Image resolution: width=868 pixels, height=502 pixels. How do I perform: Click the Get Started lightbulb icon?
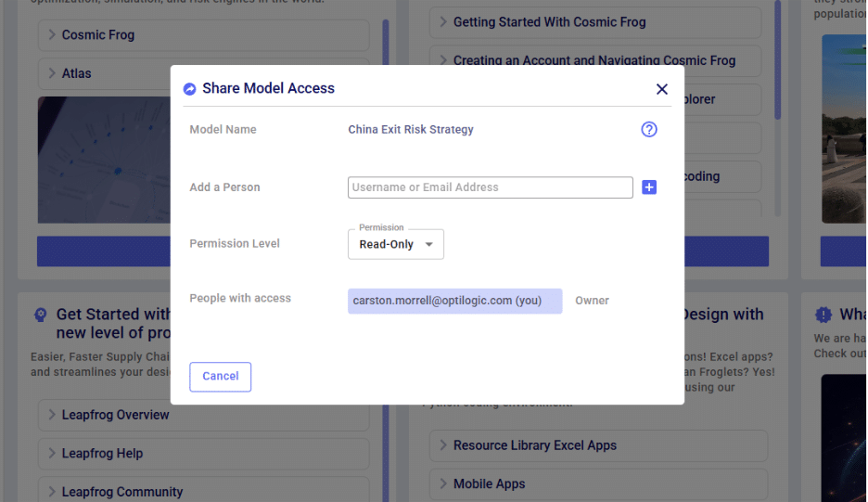[x=41, y=315]
